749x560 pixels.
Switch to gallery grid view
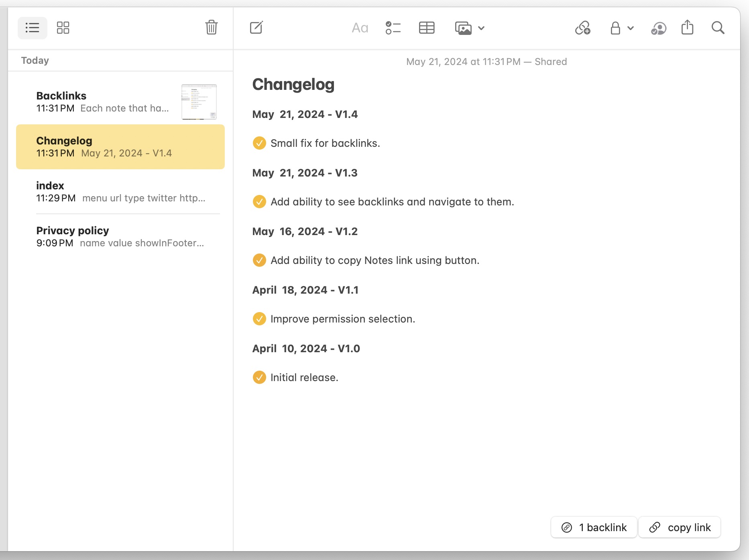pyautogui.click(x=63, y=28)
